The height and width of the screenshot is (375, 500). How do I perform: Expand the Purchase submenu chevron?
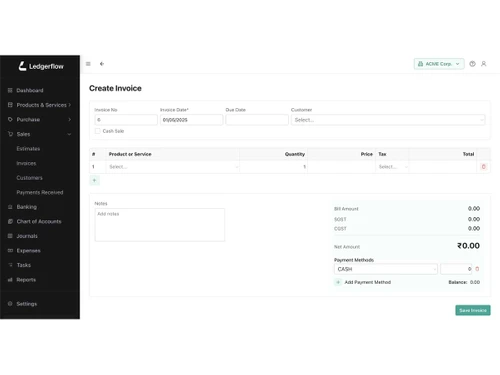69,119
